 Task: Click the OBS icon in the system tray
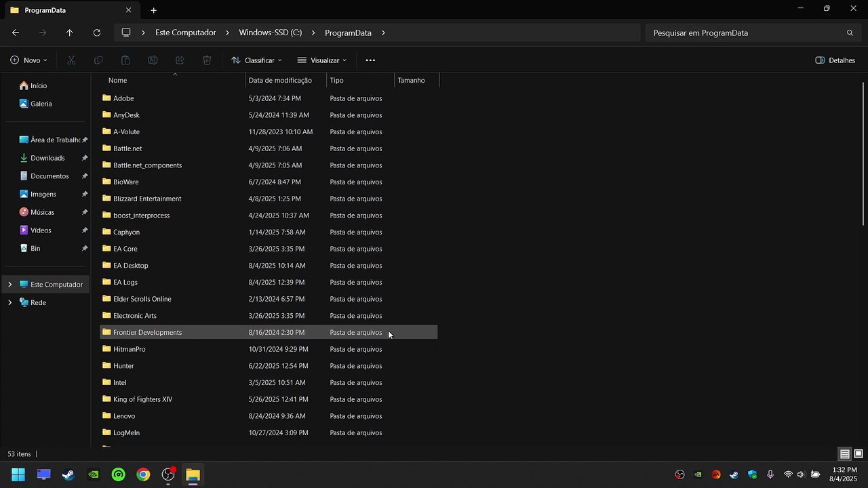tap(680, 474)
